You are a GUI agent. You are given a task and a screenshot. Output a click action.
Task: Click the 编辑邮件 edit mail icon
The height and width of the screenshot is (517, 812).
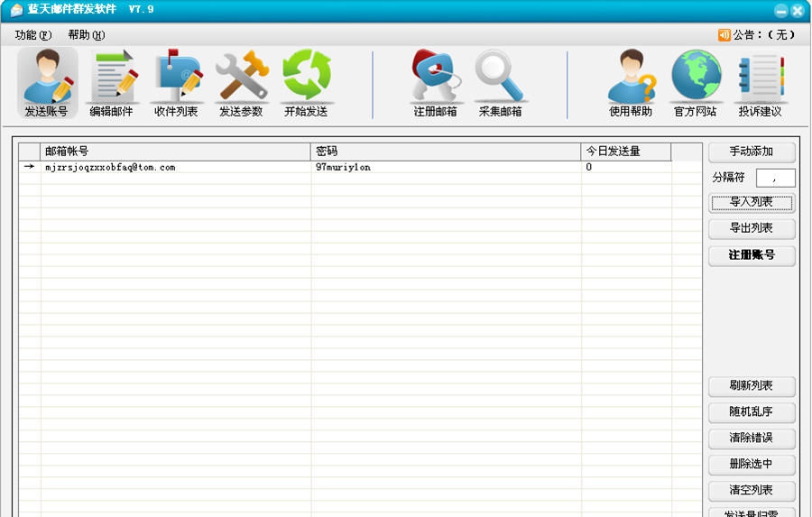[111, 83]
